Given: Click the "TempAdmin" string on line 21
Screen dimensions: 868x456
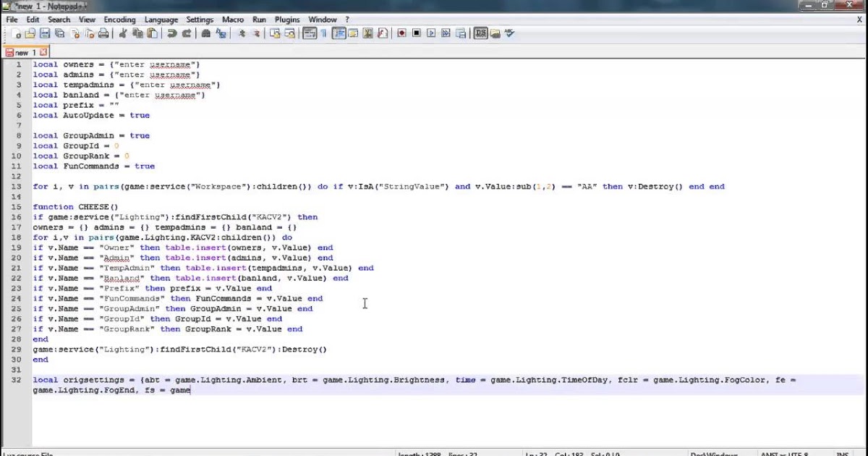Looking at the screenshot, I should coord(127,268).
